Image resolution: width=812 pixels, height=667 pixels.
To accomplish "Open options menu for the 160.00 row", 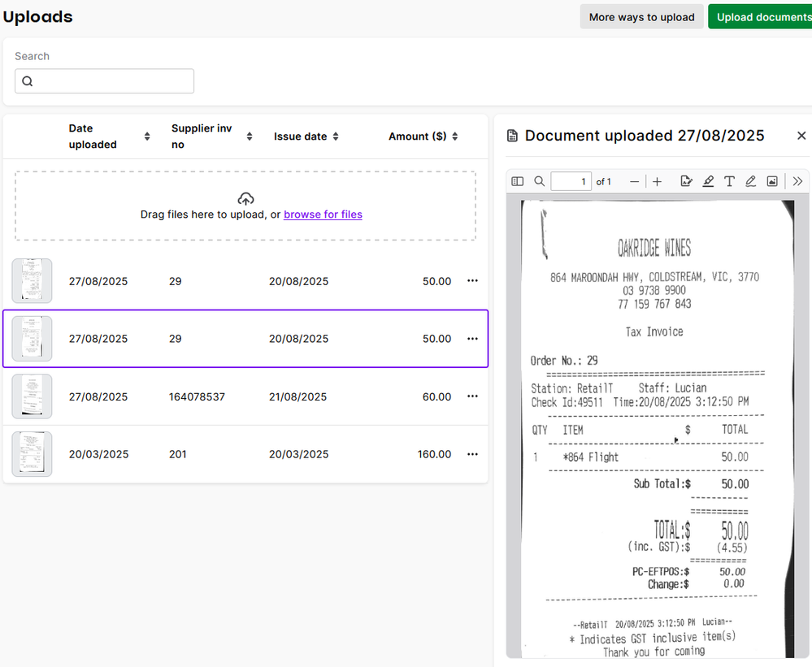I will click(472, 454).
